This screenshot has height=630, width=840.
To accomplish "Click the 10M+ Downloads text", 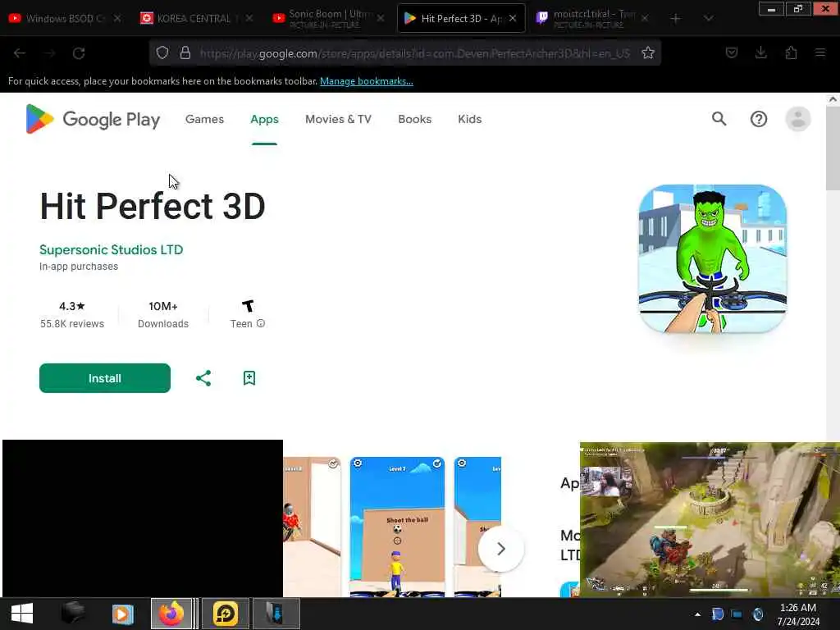I will [x=163, y=314].
